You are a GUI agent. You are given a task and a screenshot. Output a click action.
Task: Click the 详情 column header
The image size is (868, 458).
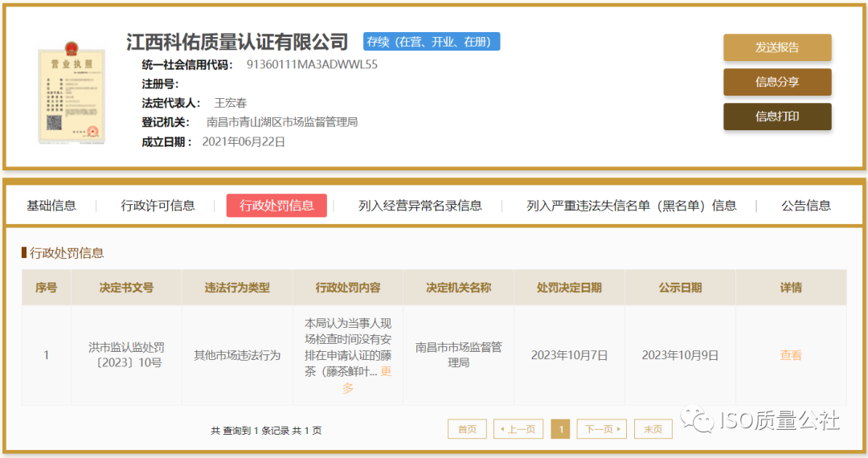[791, 288]
